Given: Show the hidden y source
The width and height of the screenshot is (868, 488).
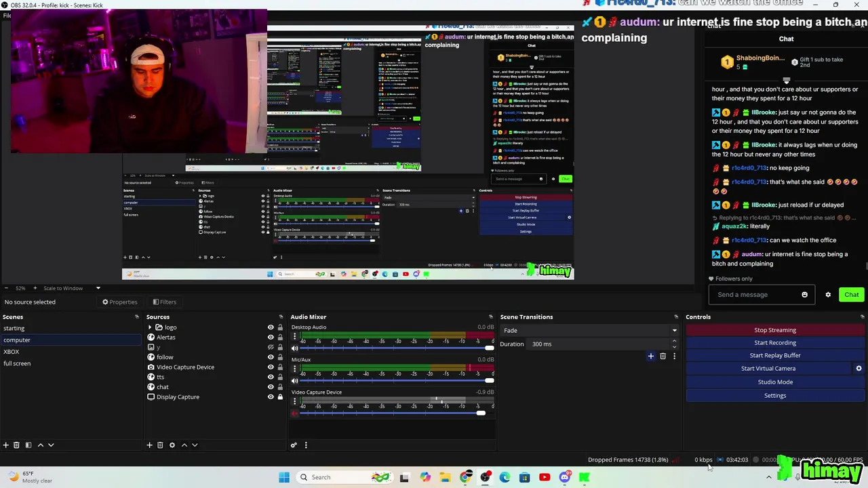Looking at the screenshot, I should 271,347.
